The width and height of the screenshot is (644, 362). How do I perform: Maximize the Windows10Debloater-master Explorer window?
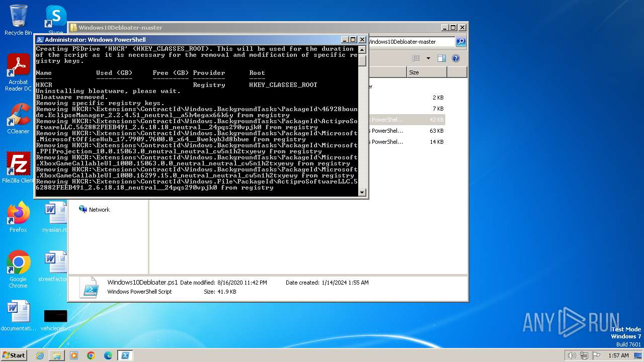(x=453, y=28)
